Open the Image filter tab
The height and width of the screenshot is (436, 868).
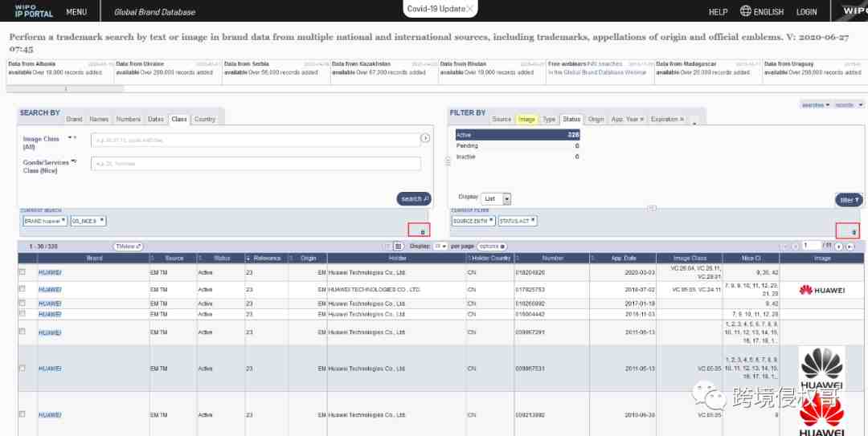(x=527, y=120)
